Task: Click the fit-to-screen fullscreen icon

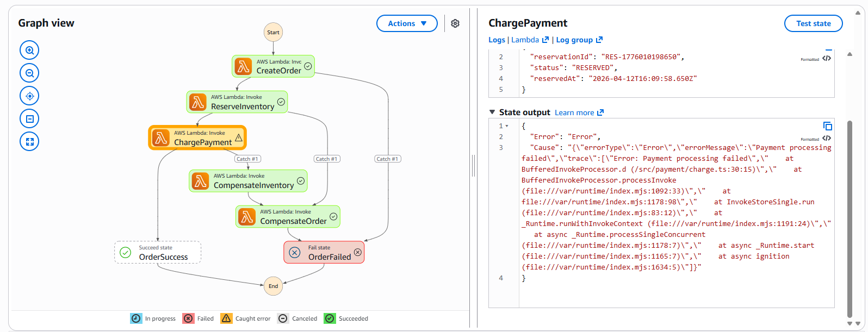Action: click(29, 142)
